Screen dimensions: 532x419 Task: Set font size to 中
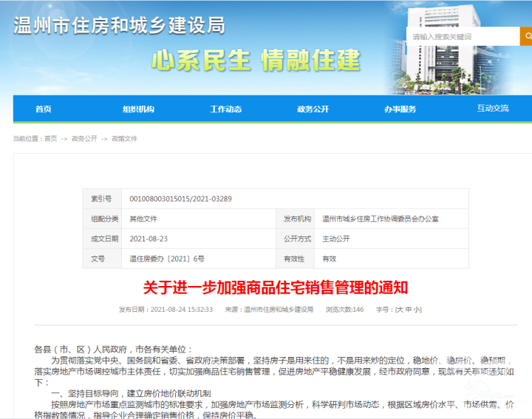[x=408, y=310]
